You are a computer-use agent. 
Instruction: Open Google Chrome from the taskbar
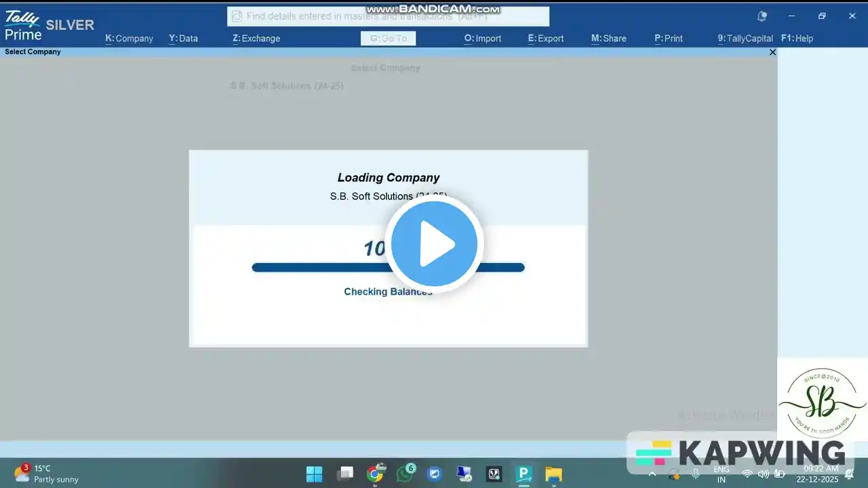(x=375, y=473)
